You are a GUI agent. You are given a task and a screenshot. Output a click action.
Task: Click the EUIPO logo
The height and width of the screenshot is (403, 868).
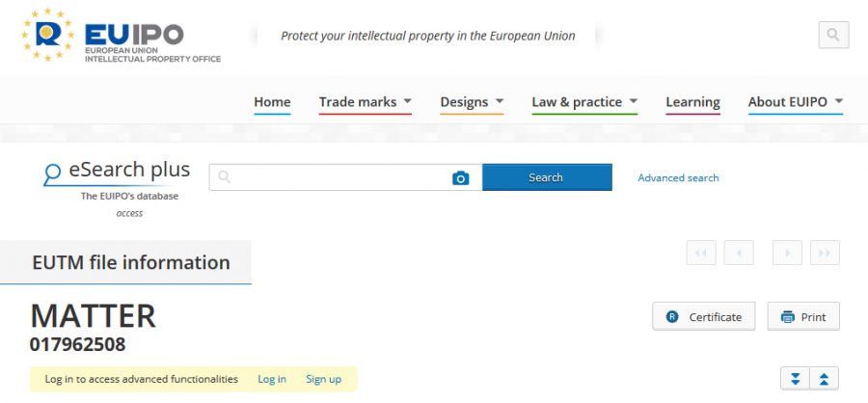point(121,37)
